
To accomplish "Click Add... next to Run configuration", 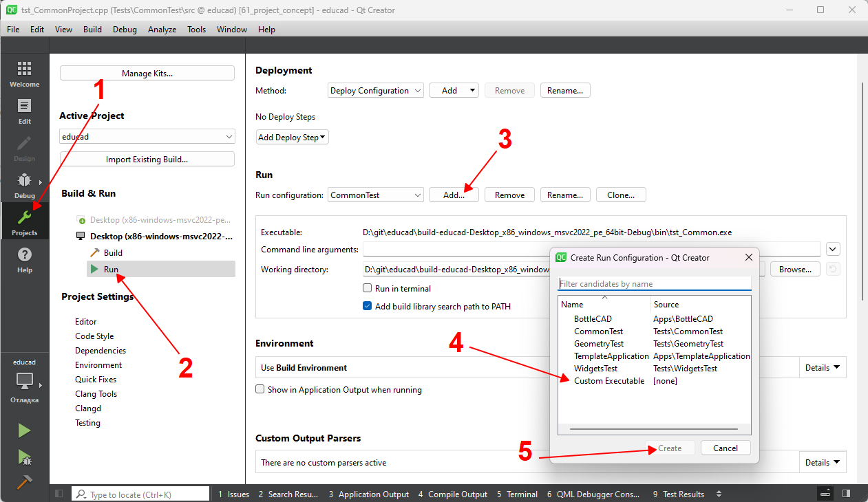I will 454,195.
